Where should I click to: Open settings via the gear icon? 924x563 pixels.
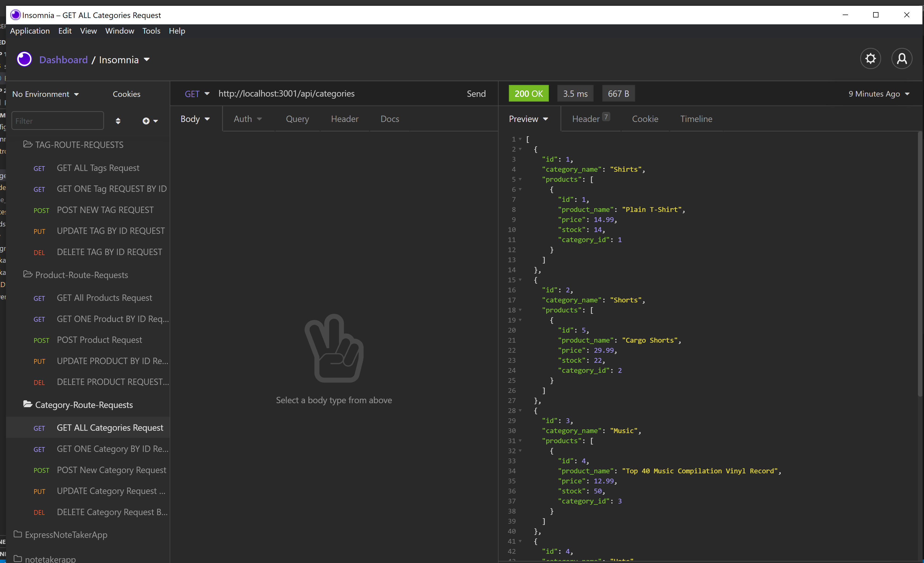pos(870,59)
